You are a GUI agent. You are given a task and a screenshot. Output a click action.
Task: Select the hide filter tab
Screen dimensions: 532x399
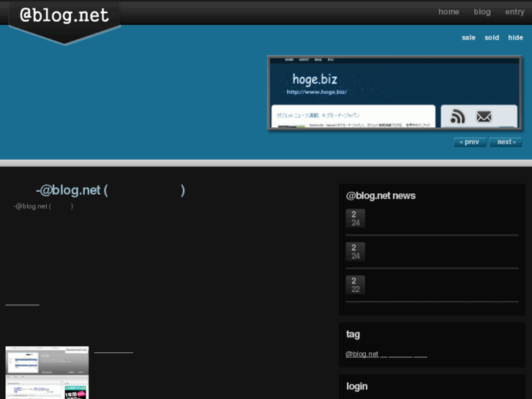click(515, 37)
